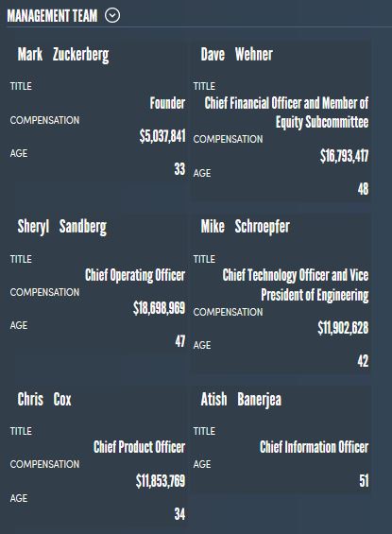Screen dimensions: 392x534
Task: Click the MANAGEMENT TEAM heading
Action: [x=52, y=16]
